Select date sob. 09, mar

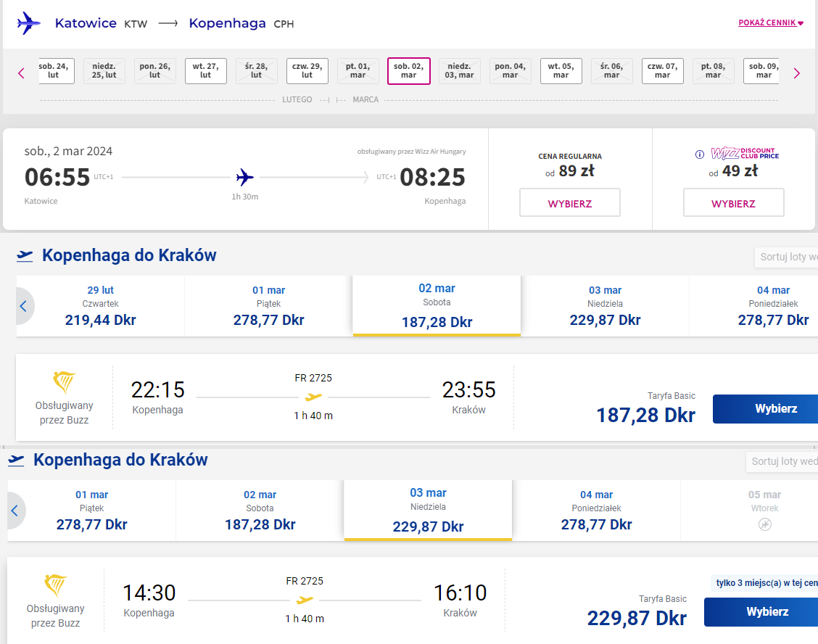[762, 71]
